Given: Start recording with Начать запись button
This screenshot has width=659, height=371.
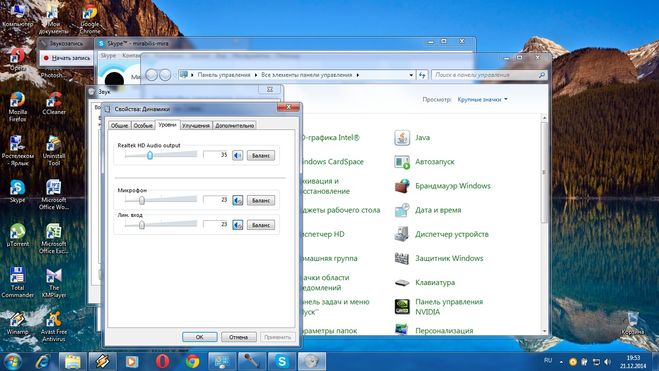Looking at the screenshot, I should pyautogui.click(x=67, y=58).
